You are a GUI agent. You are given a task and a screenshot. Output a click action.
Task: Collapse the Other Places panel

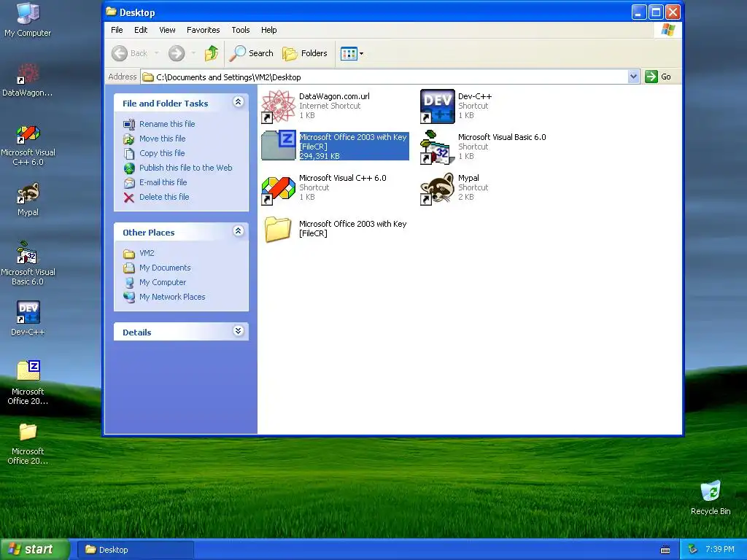pyautogui.click(x=239, y=231)
